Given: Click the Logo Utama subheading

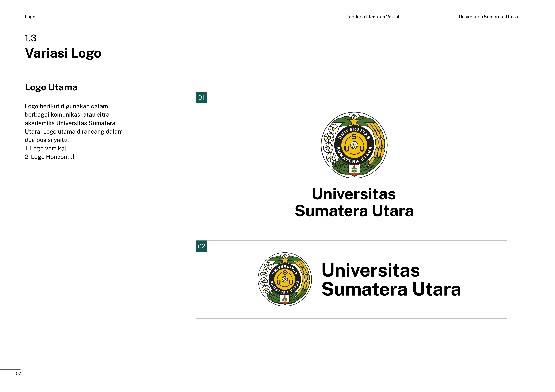Looking at the screenshot, I should [x=51, y=87].
